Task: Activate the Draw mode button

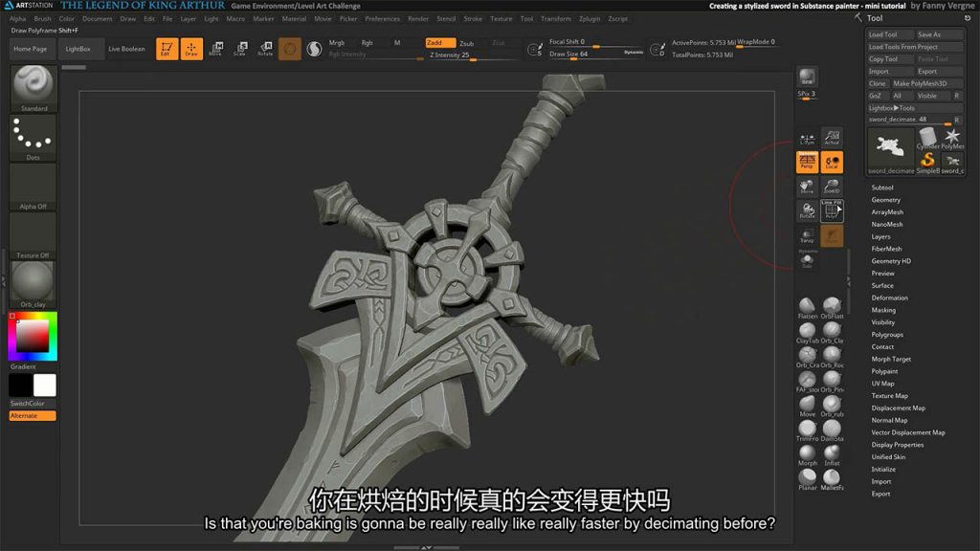Action: [x=191, y=49]
